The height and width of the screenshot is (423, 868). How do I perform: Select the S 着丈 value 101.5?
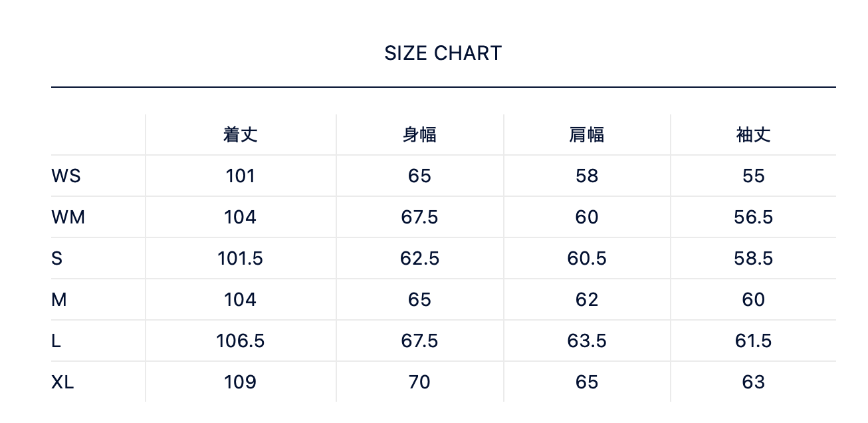240,259
